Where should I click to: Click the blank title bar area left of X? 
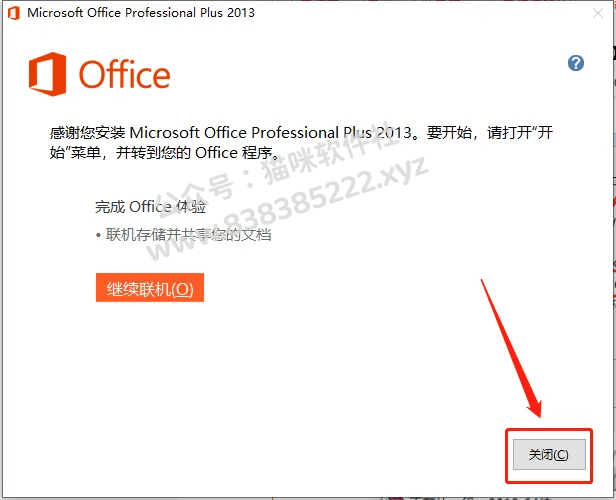[420, 13]
